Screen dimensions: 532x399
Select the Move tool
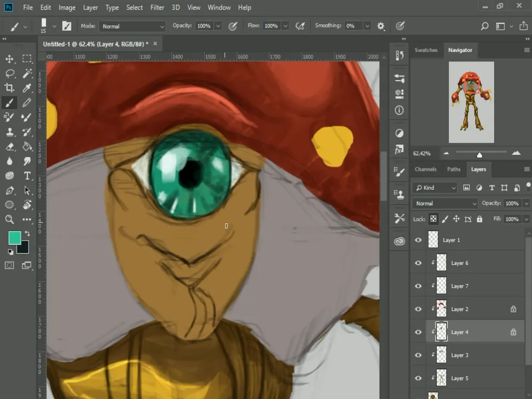9,59
